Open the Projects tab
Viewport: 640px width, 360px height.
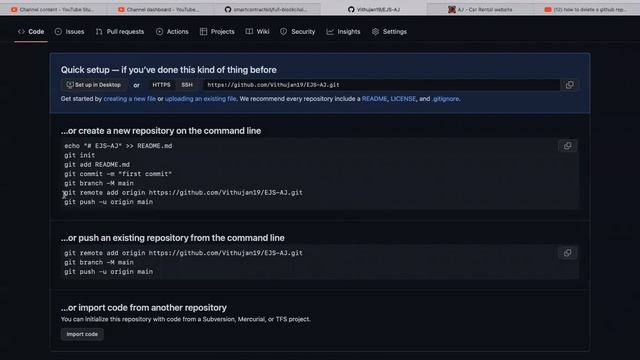click(217, 31)
